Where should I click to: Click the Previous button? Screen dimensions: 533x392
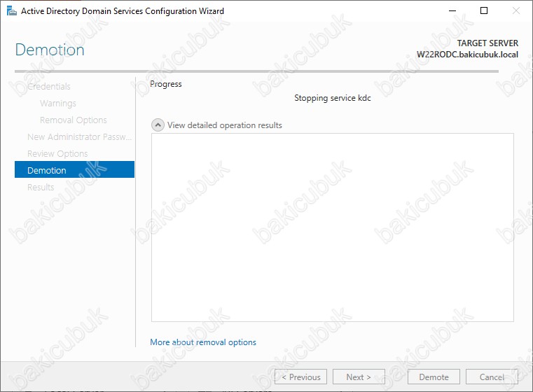300,377
